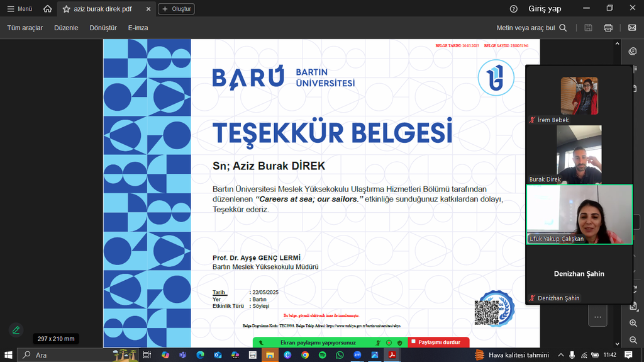Click the security shield in sharing bar
644x362 pixels.
coord(399,342)
